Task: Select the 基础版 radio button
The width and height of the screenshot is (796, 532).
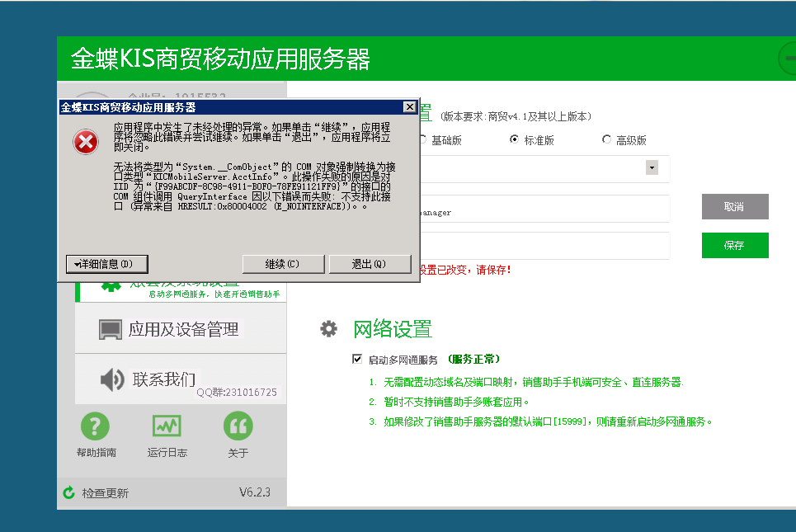Action: [423, 139]
